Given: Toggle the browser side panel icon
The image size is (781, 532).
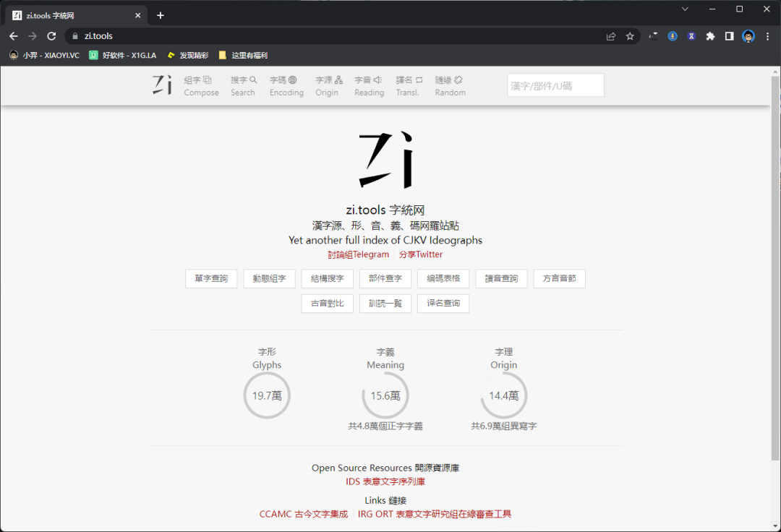Looking at the screenshot, I should click(729, 36).
